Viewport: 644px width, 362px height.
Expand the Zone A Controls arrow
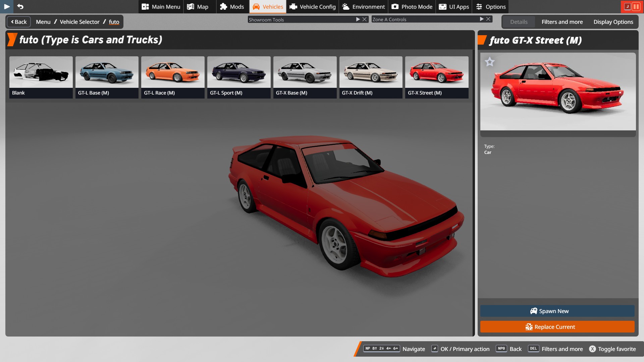coord(482,19)
